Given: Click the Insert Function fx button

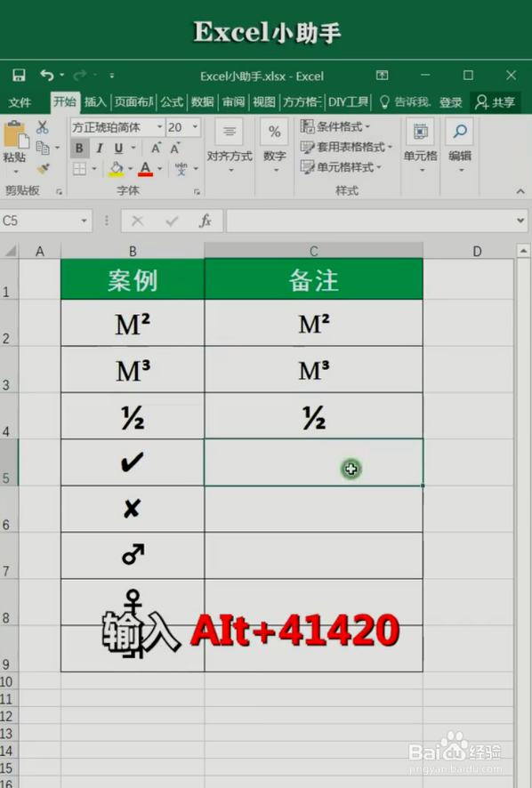Looking at the screenshot, I should tap(206, 221).
